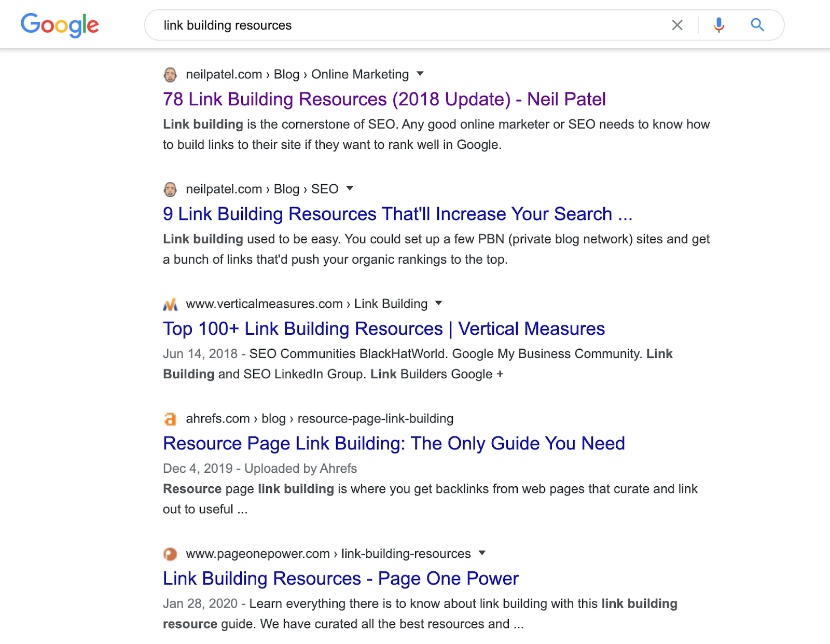Expand the dropdown arrow next to 'Online Marketing'

[420, 74]
